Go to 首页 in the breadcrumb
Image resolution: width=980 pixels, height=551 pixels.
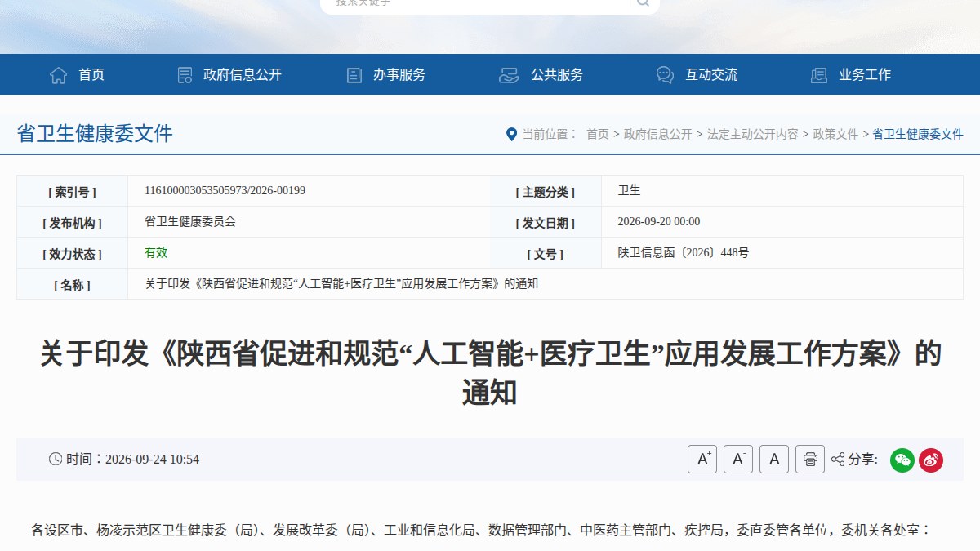(x=598, y=134)
